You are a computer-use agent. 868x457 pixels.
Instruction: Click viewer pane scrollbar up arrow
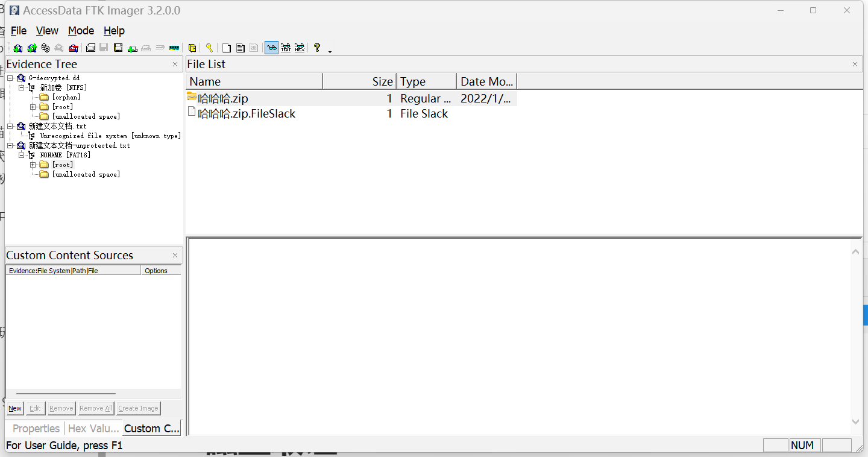[x=855, y=251]
